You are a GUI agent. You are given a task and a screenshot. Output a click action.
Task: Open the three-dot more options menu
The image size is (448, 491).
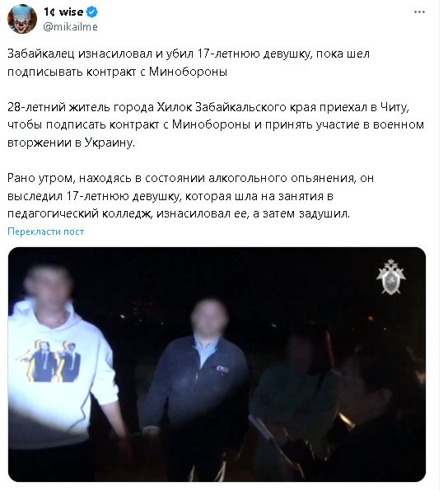pos(419,12)
